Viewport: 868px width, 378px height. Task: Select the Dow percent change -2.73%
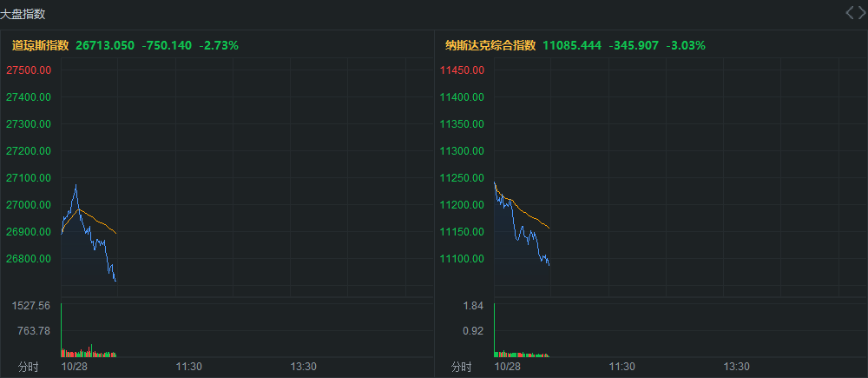219,45
